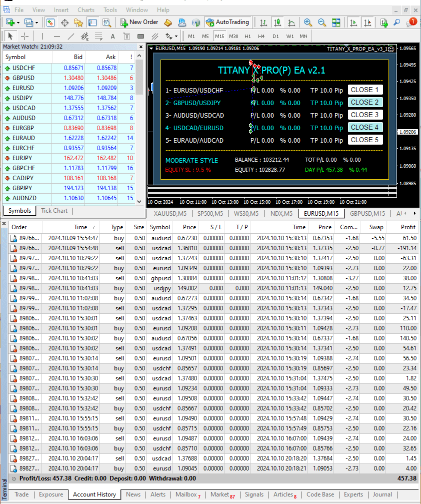
Task: Open the File menu
Action: coord(19,10)
